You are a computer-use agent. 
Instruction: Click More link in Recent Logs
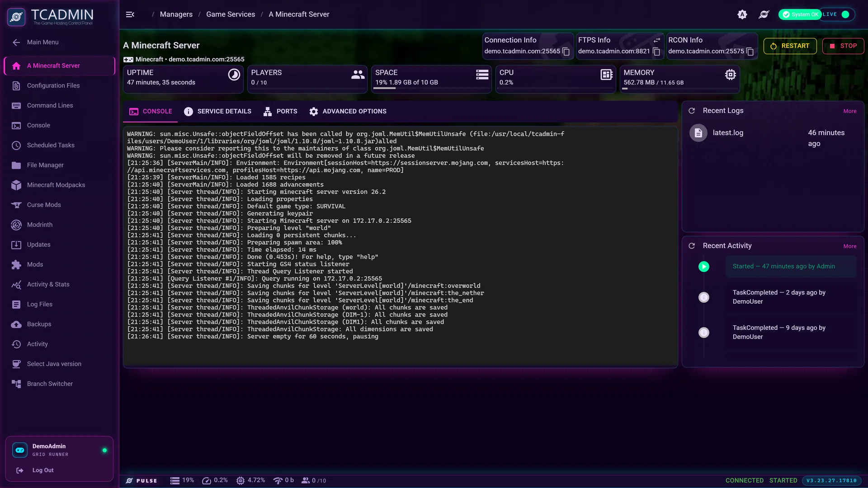pyautogui.click(x=850, y=111)
